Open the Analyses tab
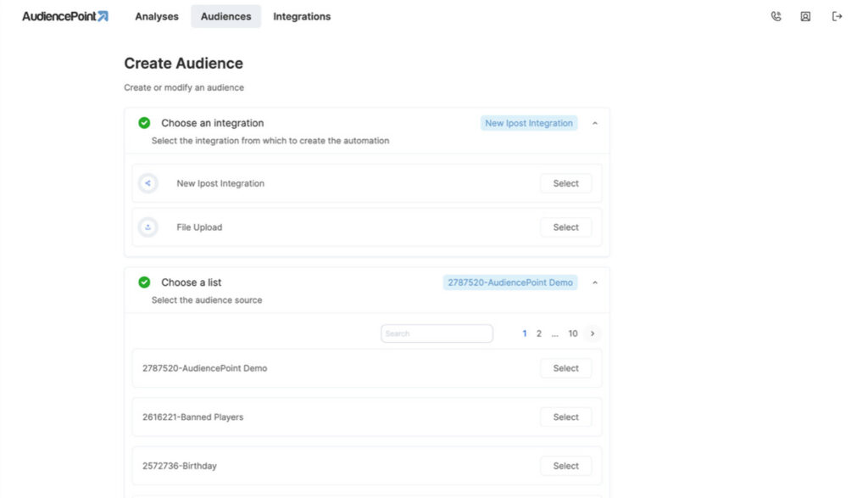 click(x=157, y=17)
